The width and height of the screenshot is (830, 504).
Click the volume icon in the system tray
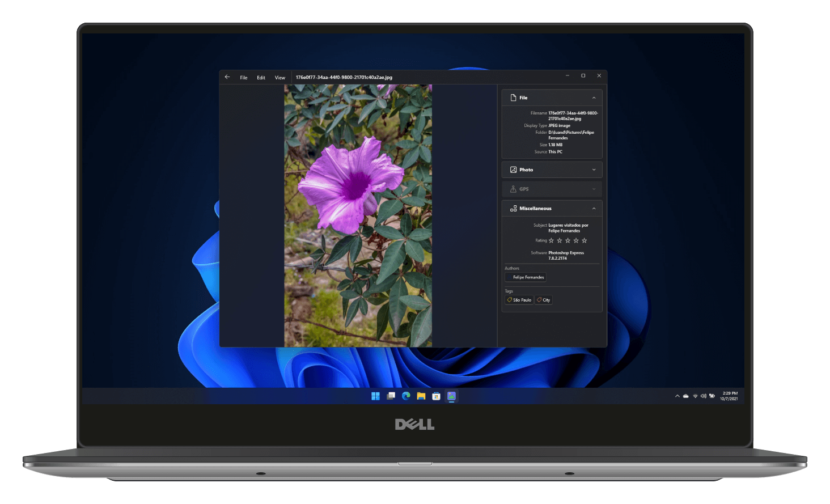(703, 396)
